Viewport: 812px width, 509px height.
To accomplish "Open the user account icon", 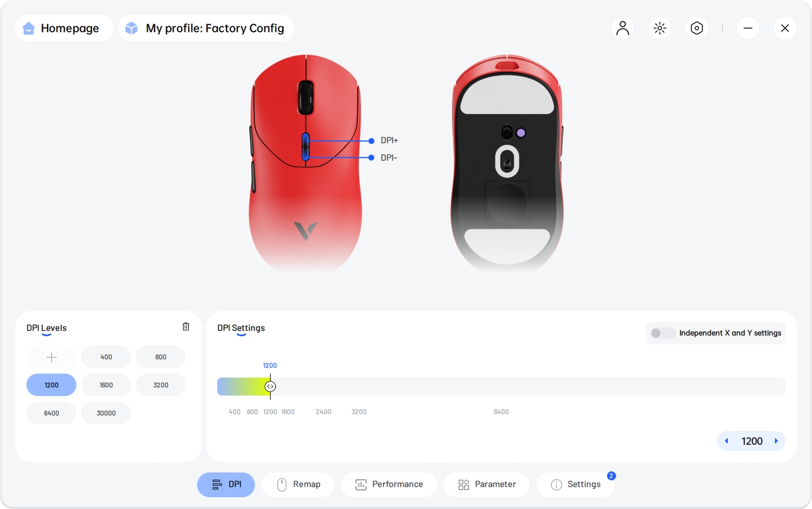I will click(x=622, y=28).
